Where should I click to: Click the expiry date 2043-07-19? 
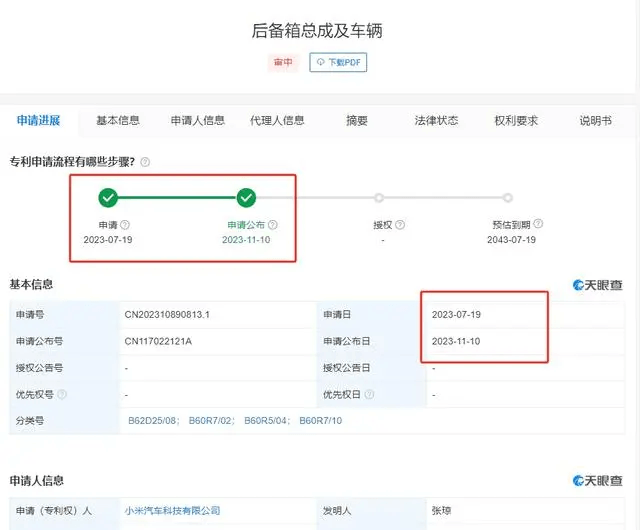tap(511, 240)
